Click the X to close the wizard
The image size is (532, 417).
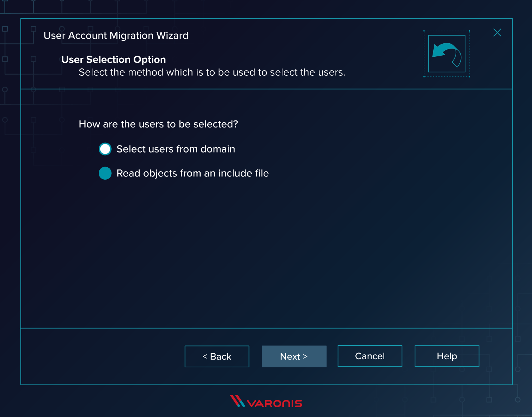point(497,32)
